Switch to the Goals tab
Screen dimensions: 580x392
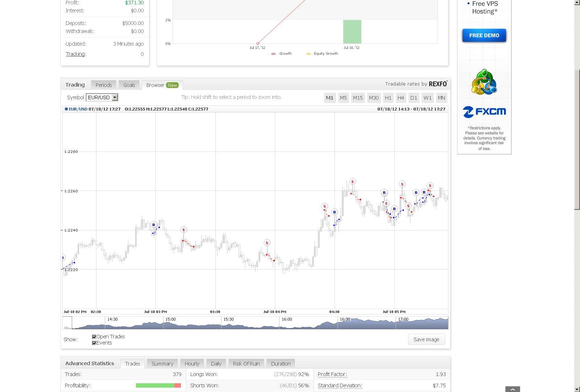129,85
